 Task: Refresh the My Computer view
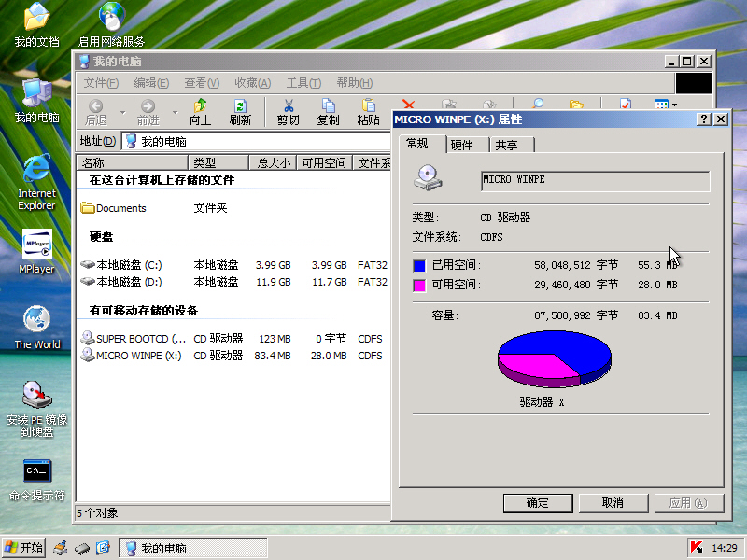[x=240, y=112]
